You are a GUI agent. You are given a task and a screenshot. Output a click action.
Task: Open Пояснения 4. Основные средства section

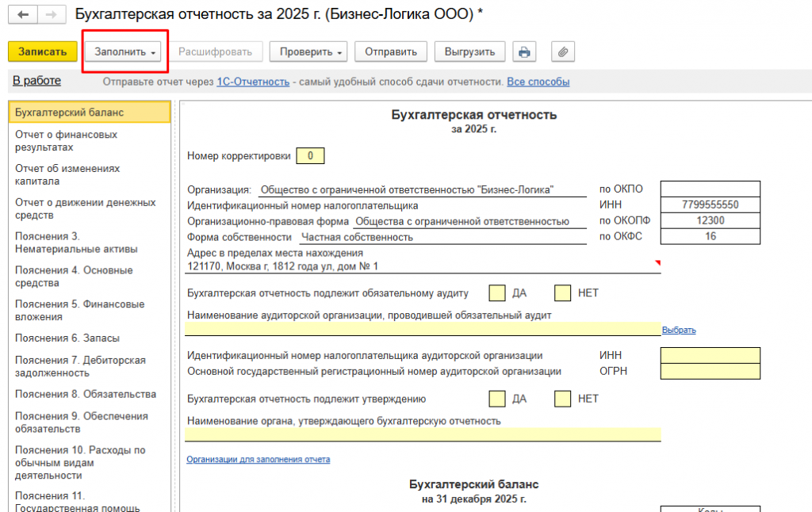pos(90,277)
